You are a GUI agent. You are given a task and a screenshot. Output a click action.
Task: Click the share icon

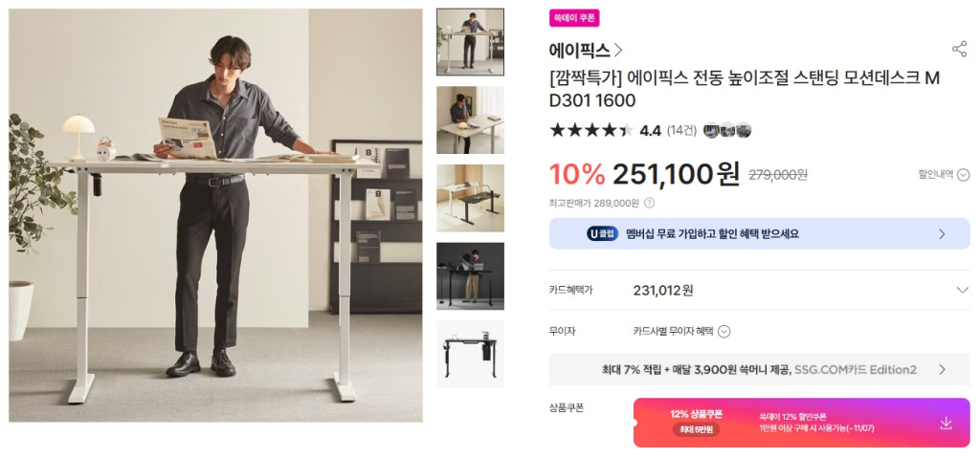pyautogui.click(x=959, y=50)
